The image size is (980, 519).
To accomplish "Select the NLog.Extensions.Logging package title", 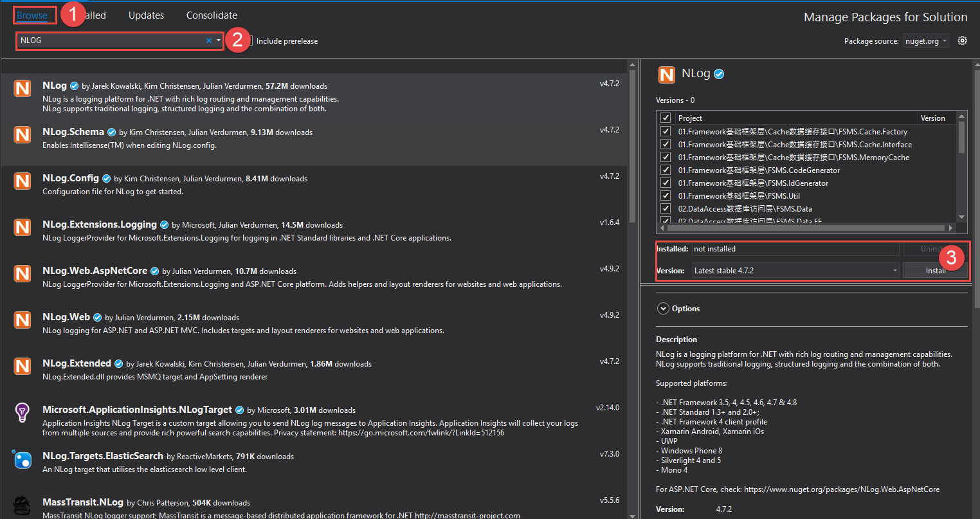I will coord(100,224).
